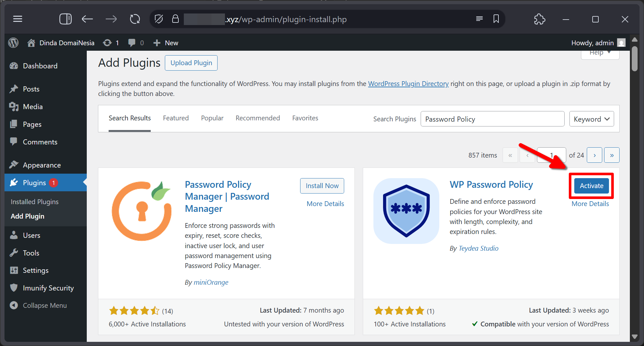This screenshot has width=644, height=346.
Task: Activate the WP Password Policy plugin
Action: (591, 186)
